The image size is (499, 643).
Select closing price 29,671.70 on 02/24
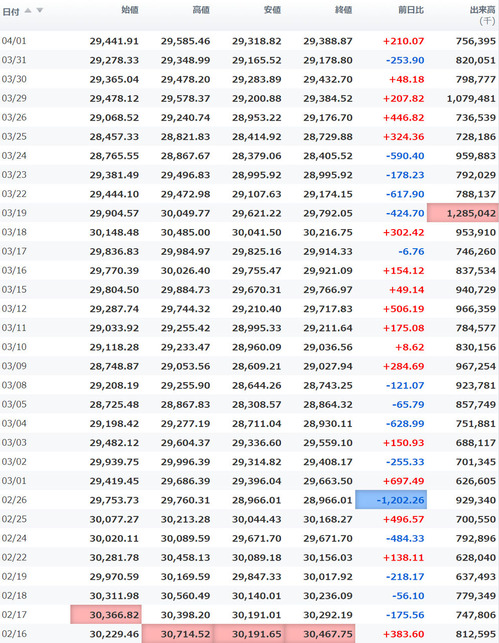click(328, 539)
